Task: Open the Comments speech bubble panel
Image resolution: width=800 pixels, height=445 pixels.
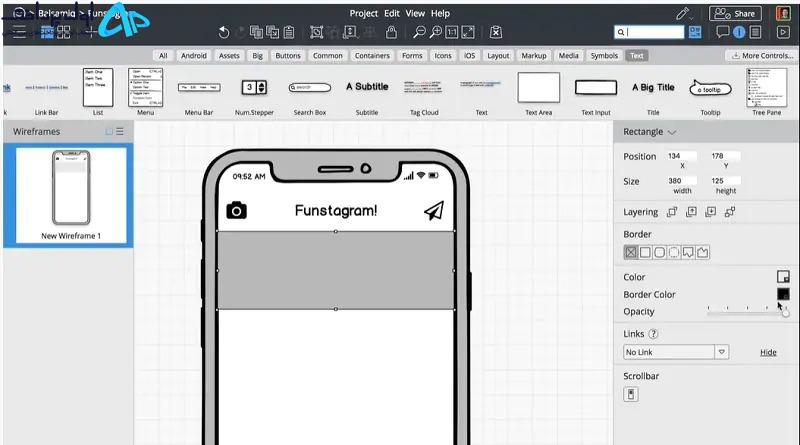Action: click(722, 32)
